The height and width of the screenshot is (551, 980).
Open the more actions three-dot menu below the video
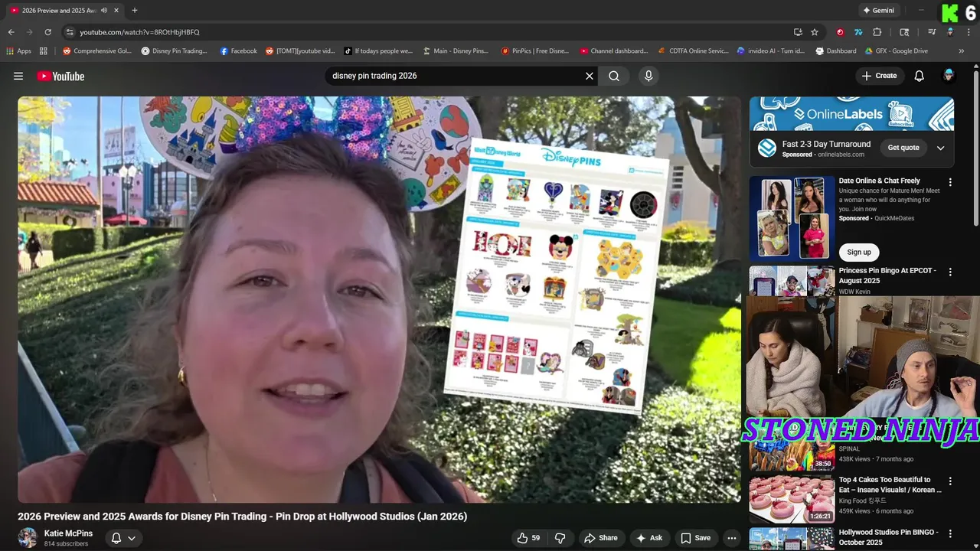[x=732, y=538]
